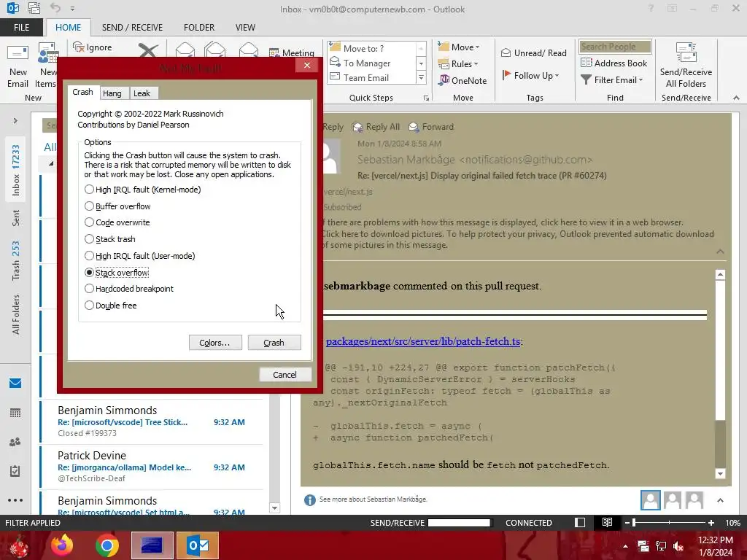This screenshot has width=747, height=560.
Task: Click Reply All in reading pane
Action: click(x=376, y=127)
